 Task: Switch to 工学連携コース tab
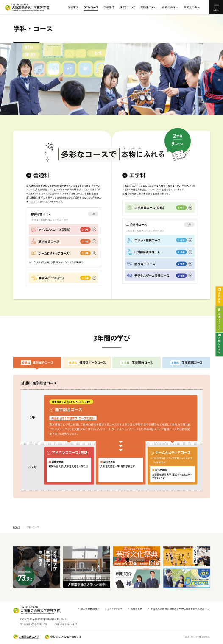tap(186, 363)
